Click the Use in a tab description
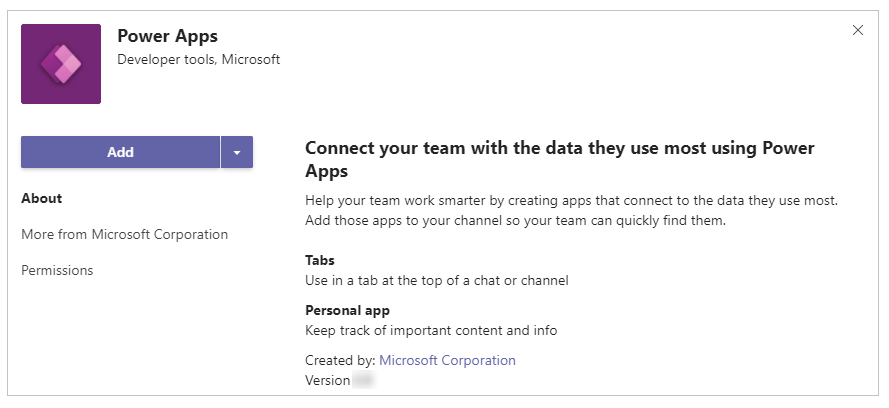Screen dimensions: 889x408 click(436, 281)
